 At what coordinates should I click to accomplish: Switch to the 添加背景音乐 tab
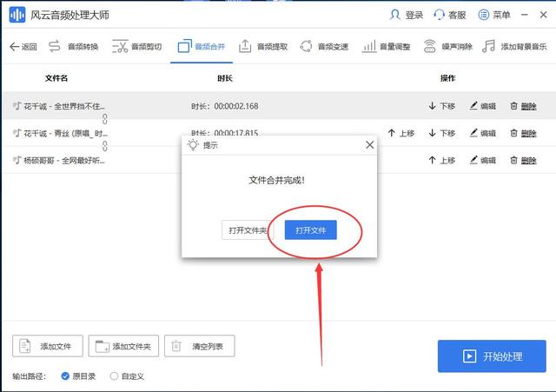[x=514, y=46]
